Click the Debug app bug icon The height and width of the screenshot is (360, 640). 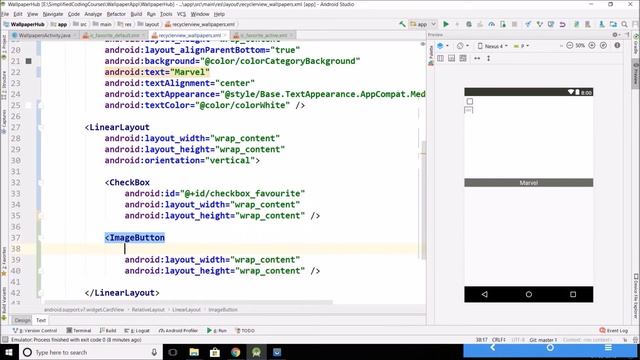click(469, 24)
